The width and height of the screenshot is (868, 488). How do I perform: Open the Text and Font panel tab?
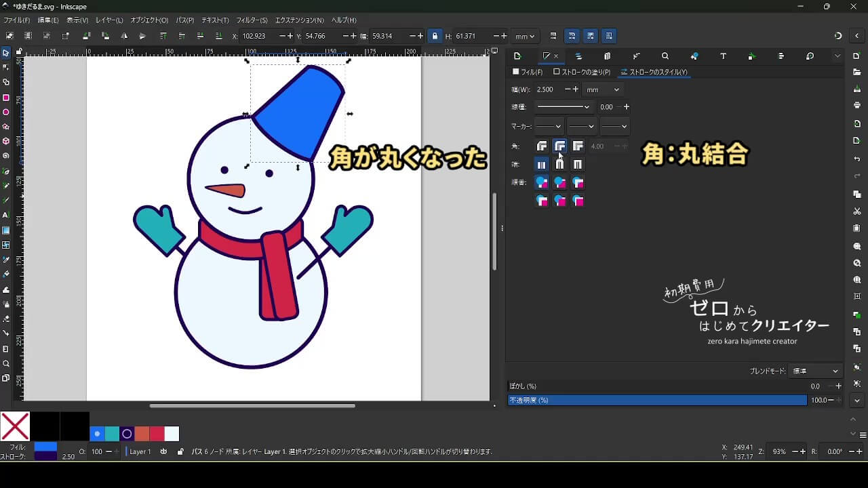(x=723, y=56)
